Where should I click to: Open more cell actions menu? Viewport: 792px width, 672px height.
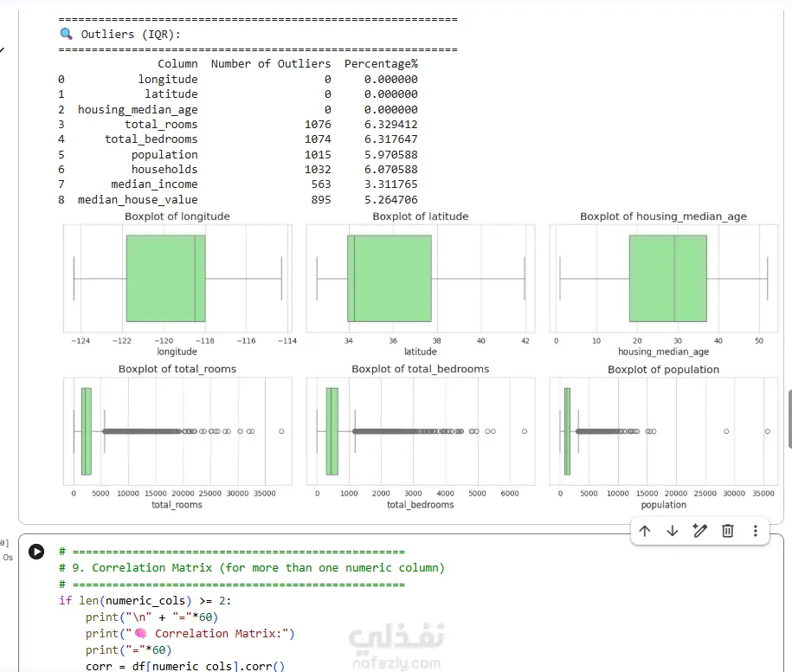(x=755, y=531)
